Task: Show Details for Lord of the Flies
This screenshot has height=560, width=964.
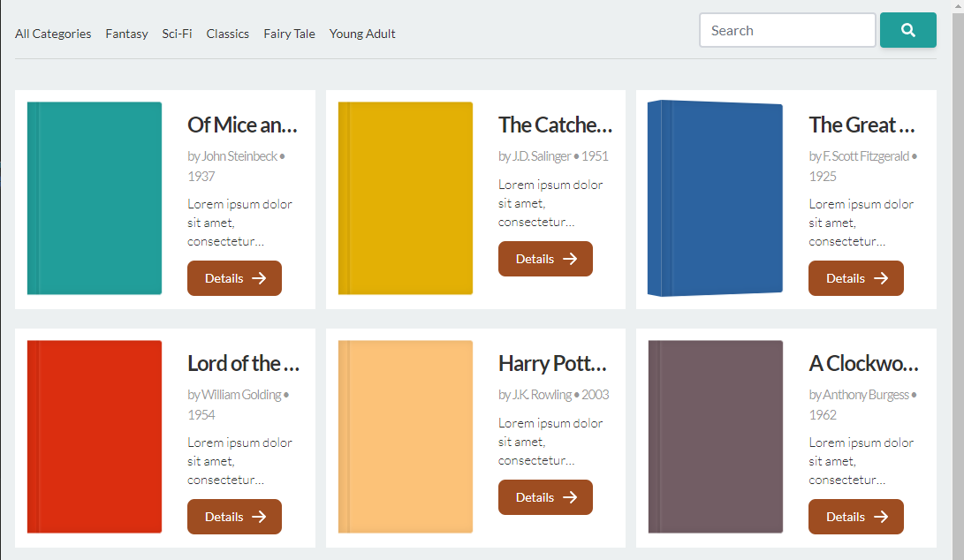Action: tap(234, 517)
